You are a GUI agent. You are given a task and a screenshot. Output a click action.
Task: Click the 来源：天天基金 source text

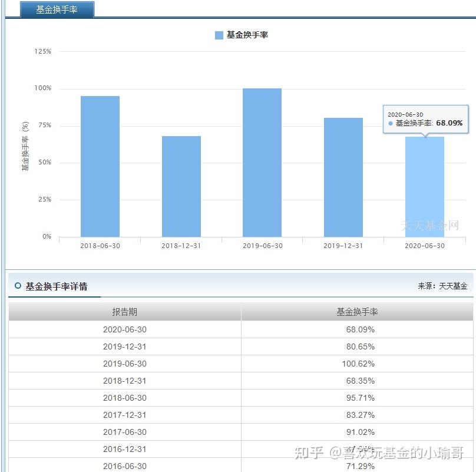tap(442, 286)
